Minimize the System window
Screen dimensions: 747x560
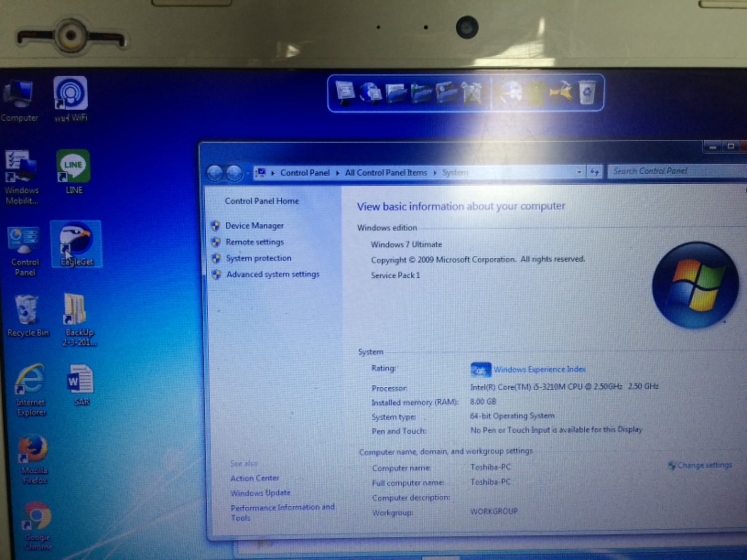coord(713,147)
